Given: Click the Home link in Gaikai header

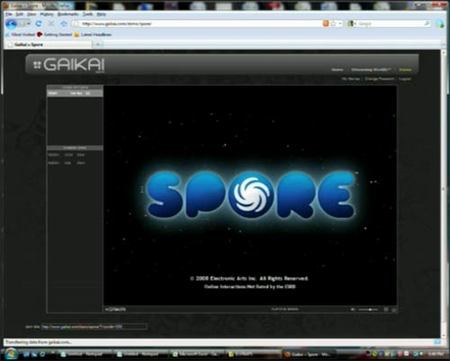Looking at the screenshot, I should click(x=337, y=70).
